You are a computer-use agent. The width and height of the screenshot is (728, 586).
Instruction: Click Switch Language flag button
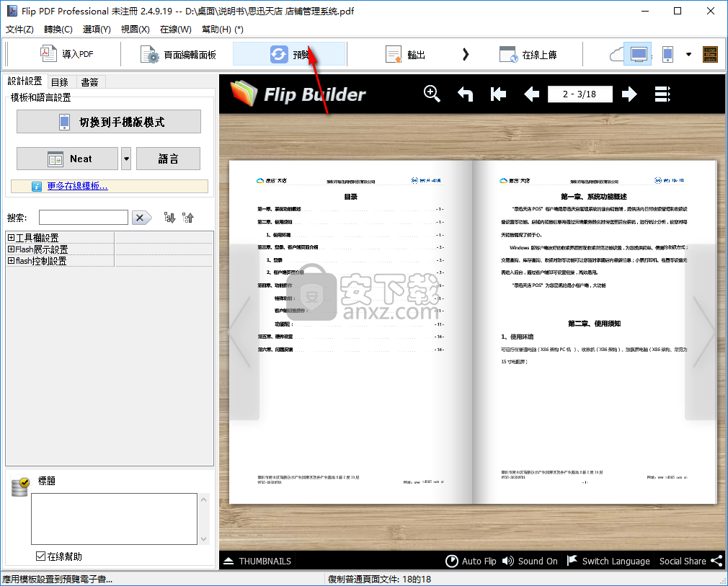(x=608, y=561)
